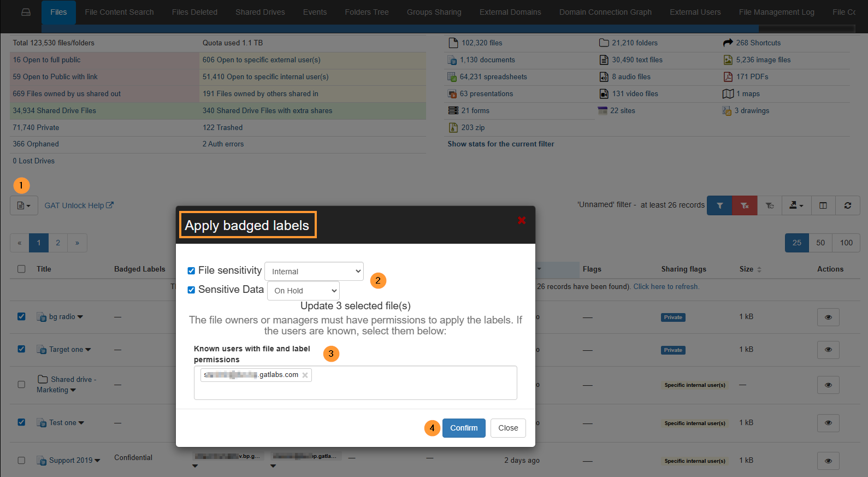Click here to refresh link

pyautogui.click(x=666, y=286)
